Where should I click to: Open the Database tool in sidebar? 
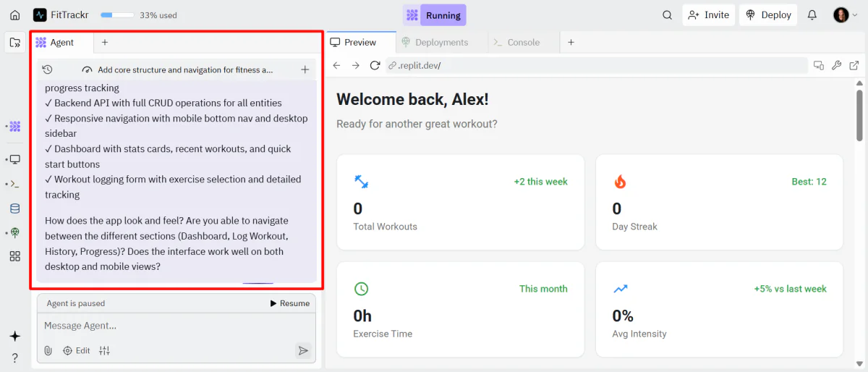point(14,208)
